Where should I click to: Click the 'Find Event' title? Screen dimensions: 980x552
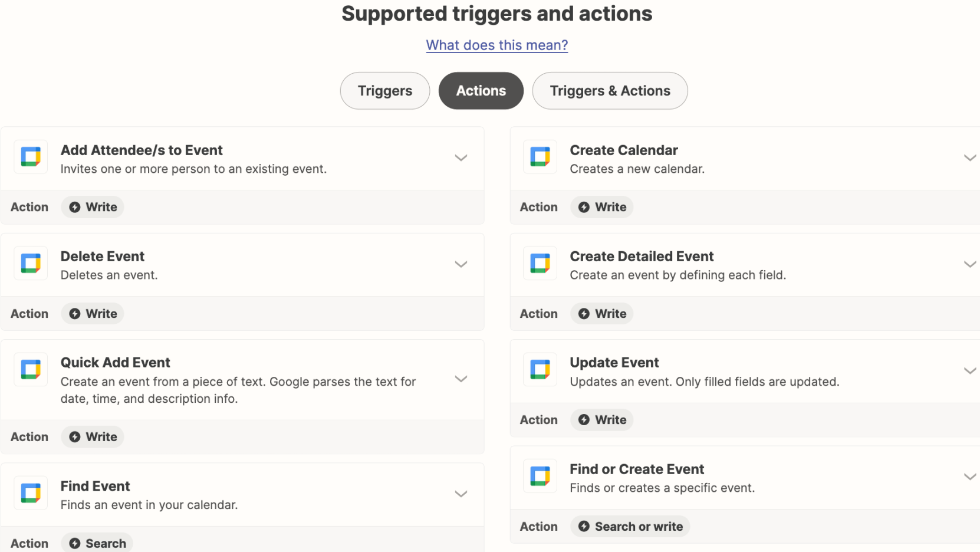pyautogui.click(x=96, y=487)
